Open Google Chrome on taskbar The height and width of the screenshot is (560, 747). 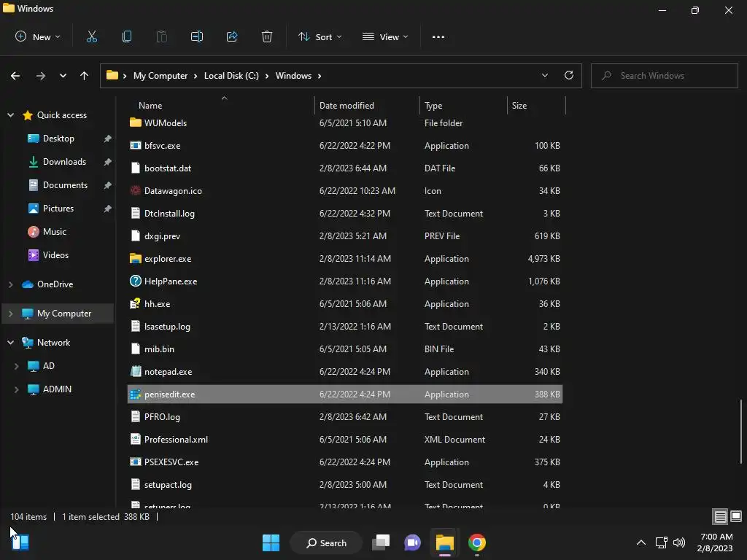tap(477, 542)
